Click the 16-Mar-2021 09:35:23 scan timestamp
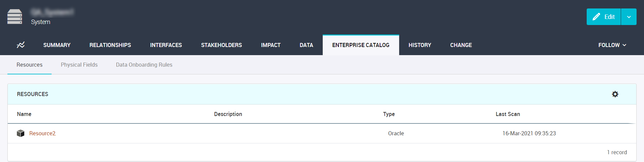644x162 pixels. (529, 133)
